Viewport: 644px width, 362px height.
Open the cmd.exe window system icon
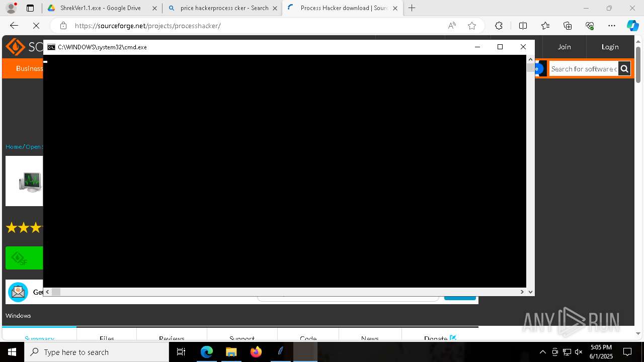(x=51, y=47)
